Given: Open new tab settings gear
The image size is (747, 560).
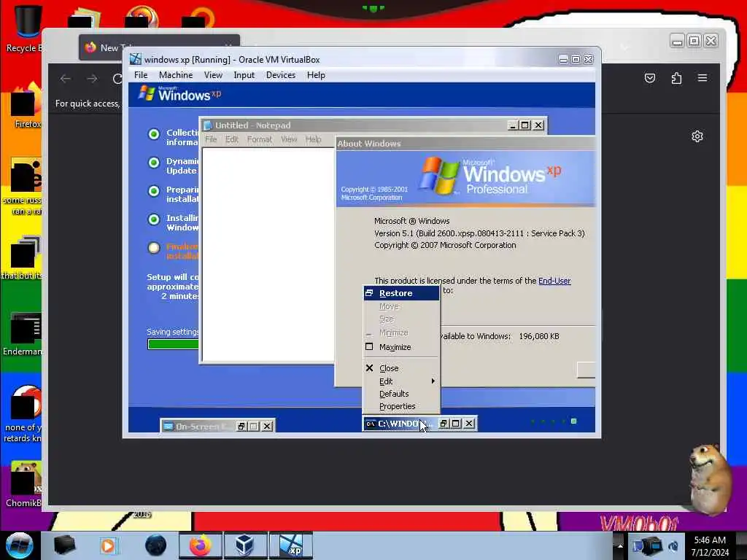Looking at the screenshot, I should (x=697, y=136).
